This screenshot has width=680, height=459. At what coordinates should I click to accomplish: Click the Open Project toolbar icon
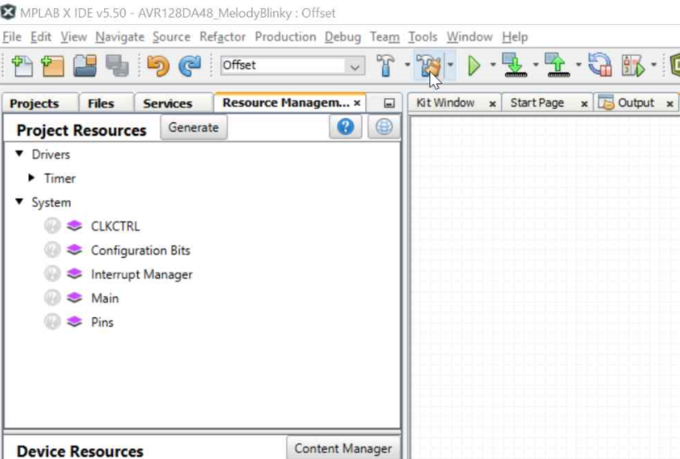(85, 66)
